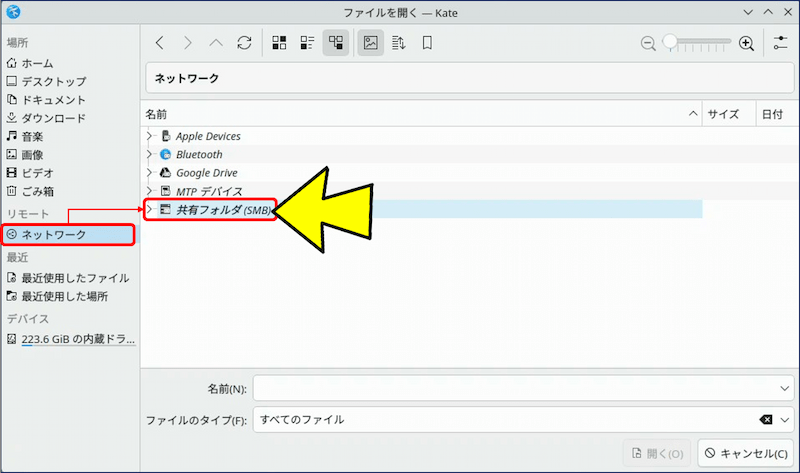Open ドキュメント in the places panel
The image size is (800, 473).
coord(69,99)
